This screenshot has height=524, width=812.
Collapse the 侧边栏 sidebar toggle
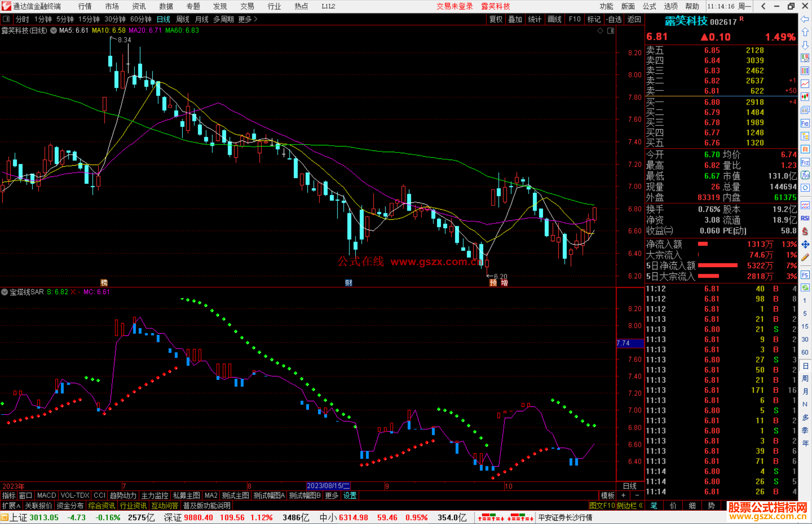pyautogui.click(x=630, y=506)
